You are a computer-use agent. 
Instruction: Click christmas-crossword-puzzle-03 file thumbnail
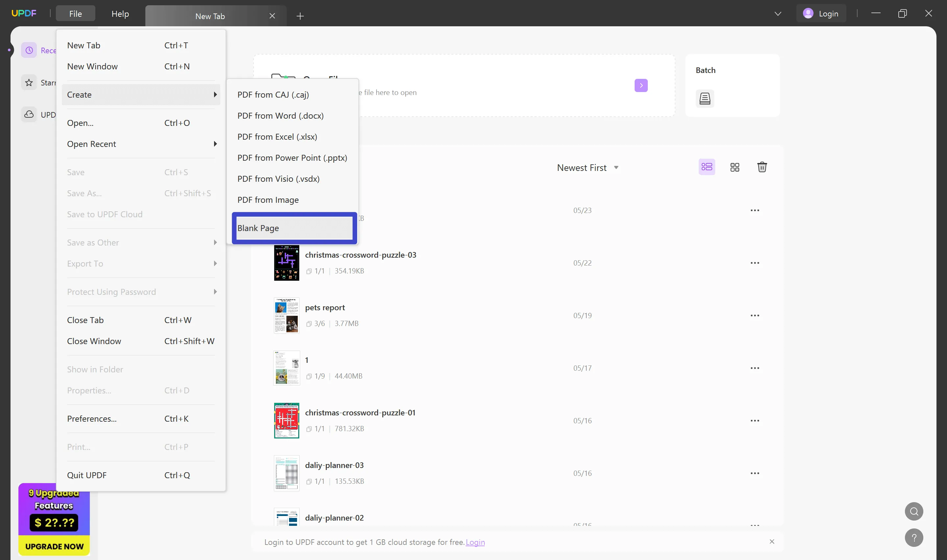click(287, 262)
